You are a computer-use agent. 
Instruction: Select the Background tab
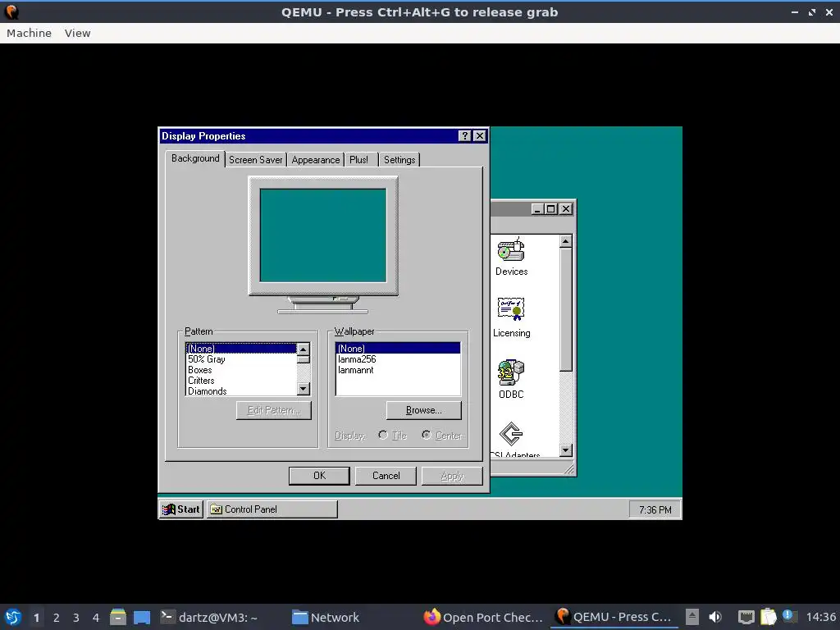click(x=195, y=158)
